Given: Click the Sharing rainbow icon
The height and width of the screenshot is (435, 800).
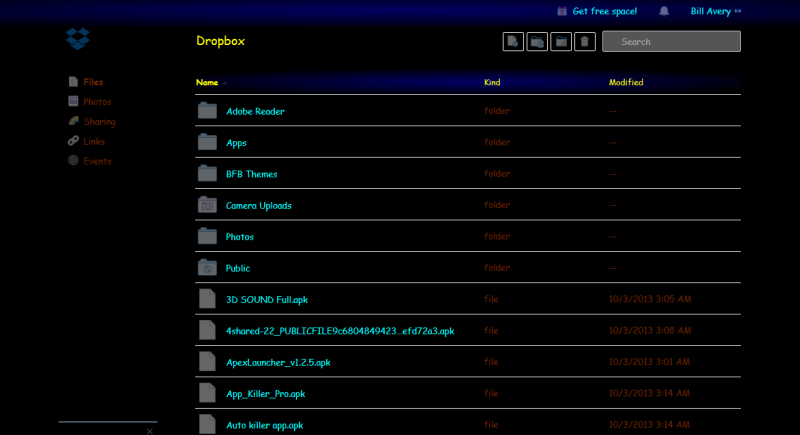Looking at the screenshot, I should tap(73, 121).
